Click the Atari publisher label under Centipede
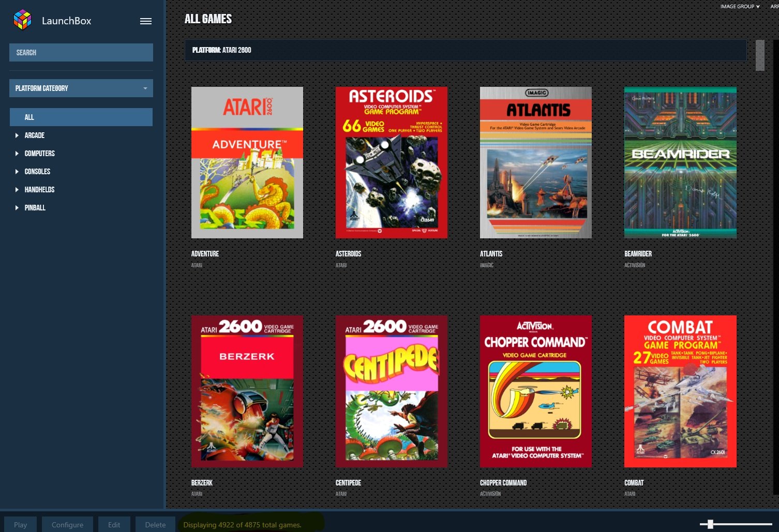 click(x=341, y=494)
